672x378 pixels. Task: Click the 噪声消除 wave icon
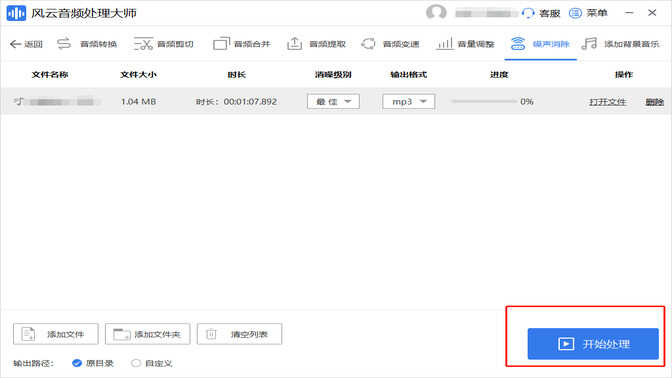(518, 43)
